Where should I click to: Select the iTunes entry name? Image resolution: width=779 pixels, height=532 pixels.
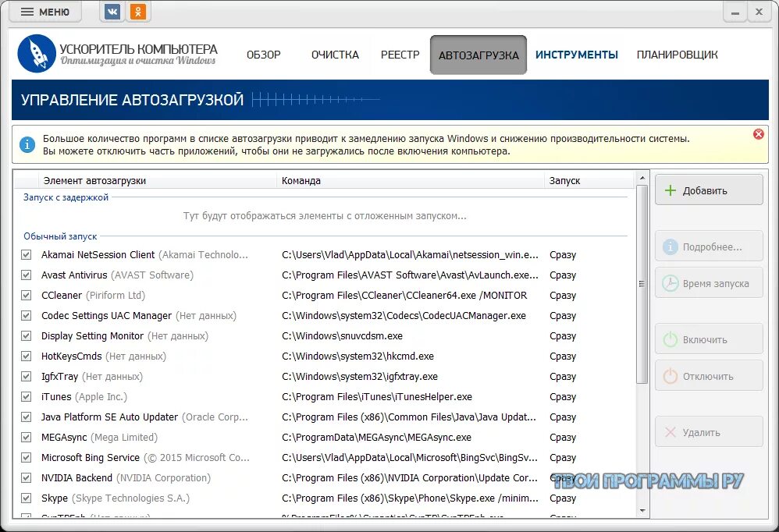tap(56, 396)
